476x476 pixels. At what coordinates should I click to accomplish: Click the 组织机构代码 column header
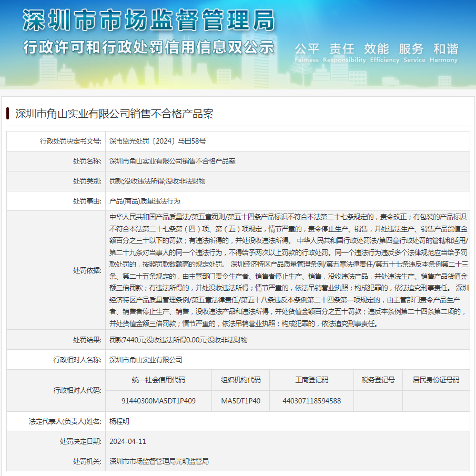(241, 380)
